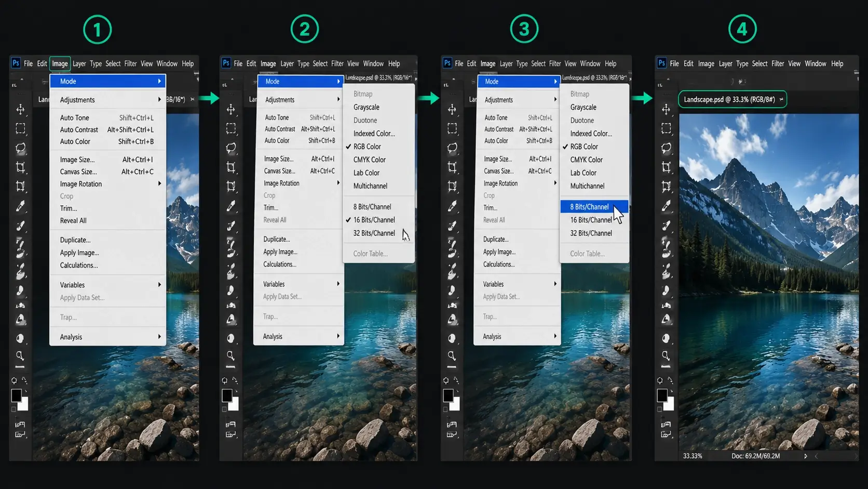Open Image Size… in panel 1 menu
The height and width of the screenshot is (489, 868).
[x=107, y=160]
